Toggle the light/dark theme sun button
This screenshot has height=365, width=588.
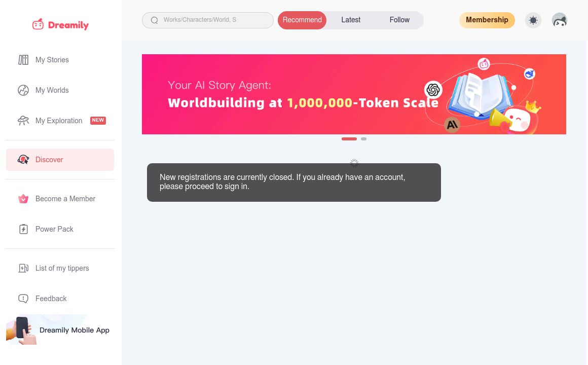click(x=533, y=20)
